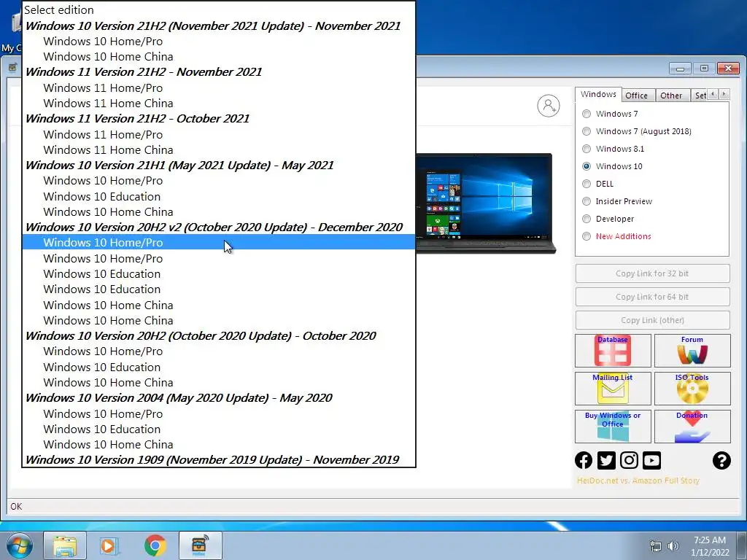Viewport: 747px width, 560px height.
Task: Click the volume speaker tray icon
Action: (673, 546)
